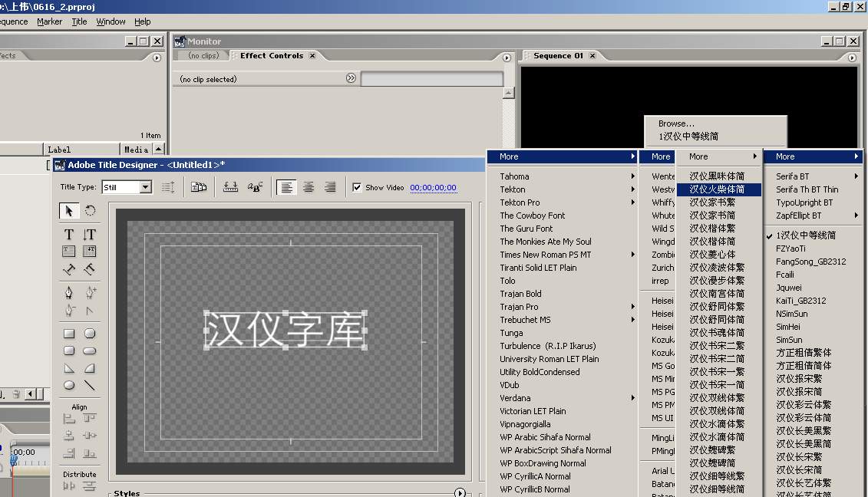Switch to the Effect Controls tab

(271, 56)
